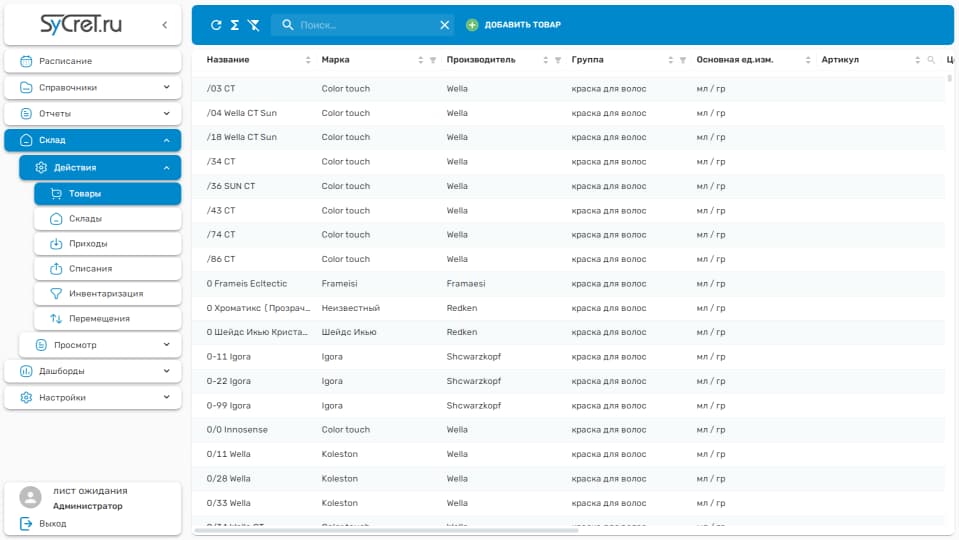Click the Инвентаризация funnel icon

click(x=56, y=294)
